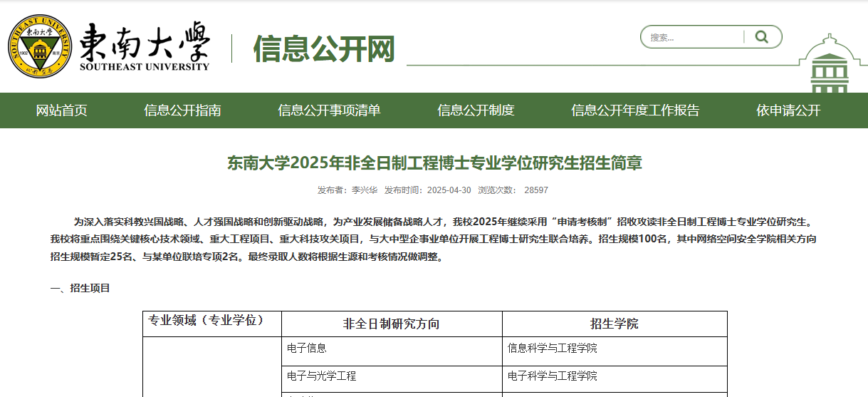Screen dimensions: 868x397
Task: Click the view count 28597
Action: (x=535, y=190)
